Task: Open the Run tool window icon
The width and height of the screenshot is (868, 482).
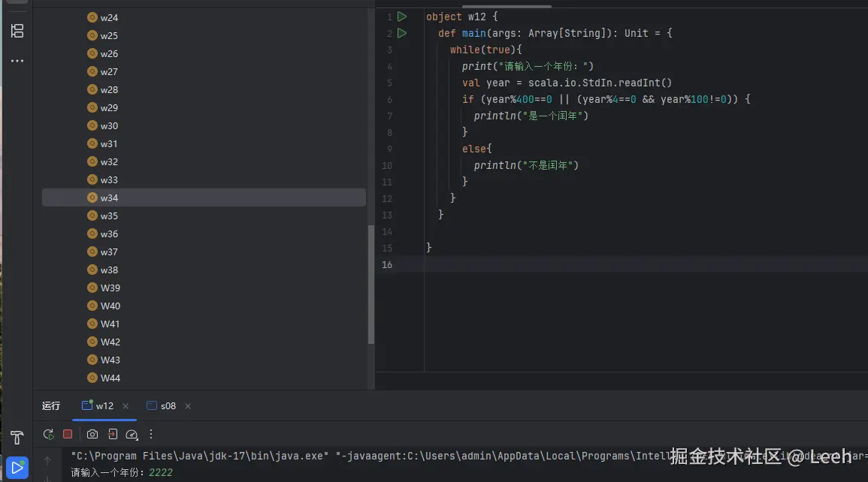Action: (17, 468)
